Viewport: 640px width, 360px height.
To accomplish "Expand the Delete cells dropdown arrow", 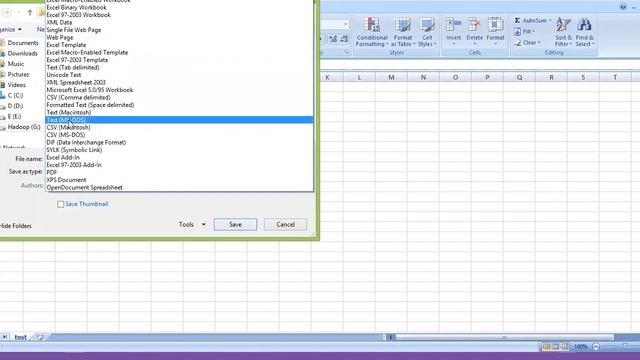I will (x=474, y=44).
